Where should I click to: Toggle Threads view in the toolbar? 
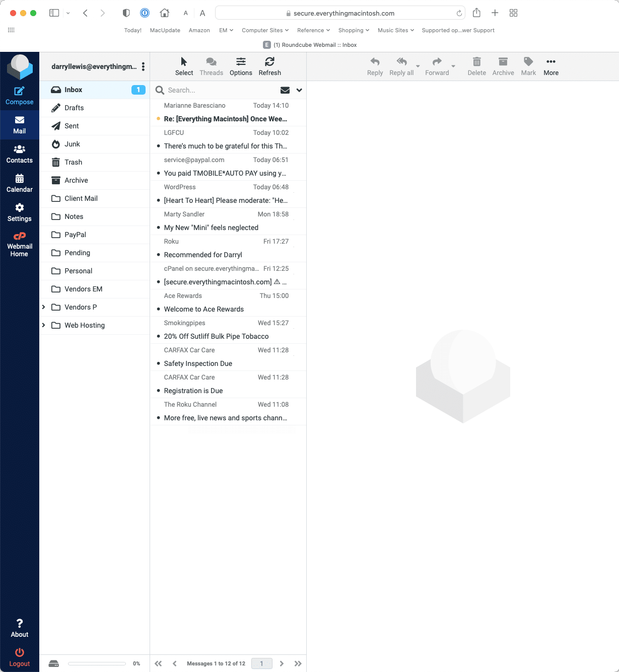[211, 66]
